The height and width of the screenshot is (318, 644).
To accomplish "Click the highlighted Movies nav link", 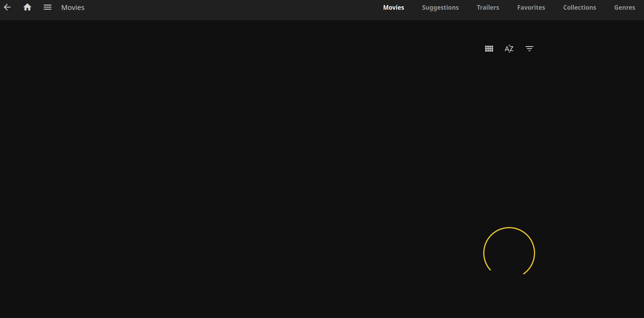I will tap(393, 7).
